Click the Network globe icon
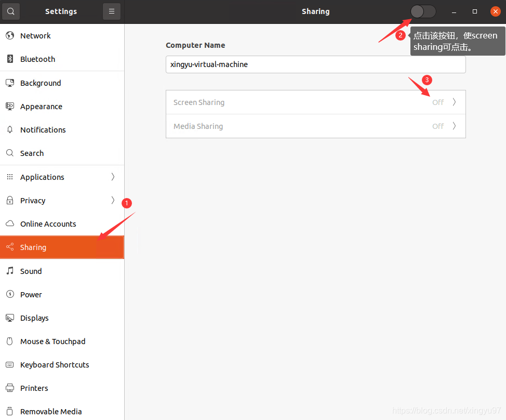Screen dimensions: 506x420 point(10,35)
